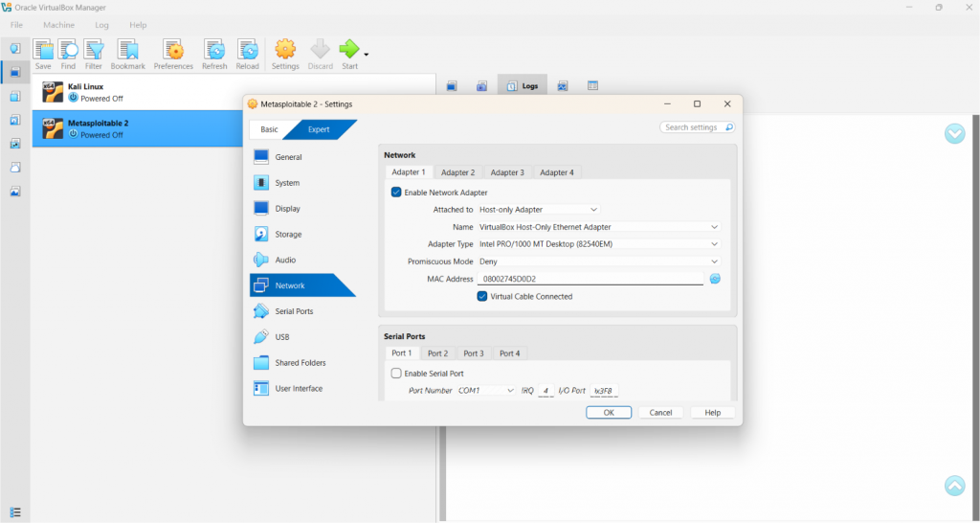
Task: Click the VirtualBox logo in title bar
Action: tap(7, 8)
